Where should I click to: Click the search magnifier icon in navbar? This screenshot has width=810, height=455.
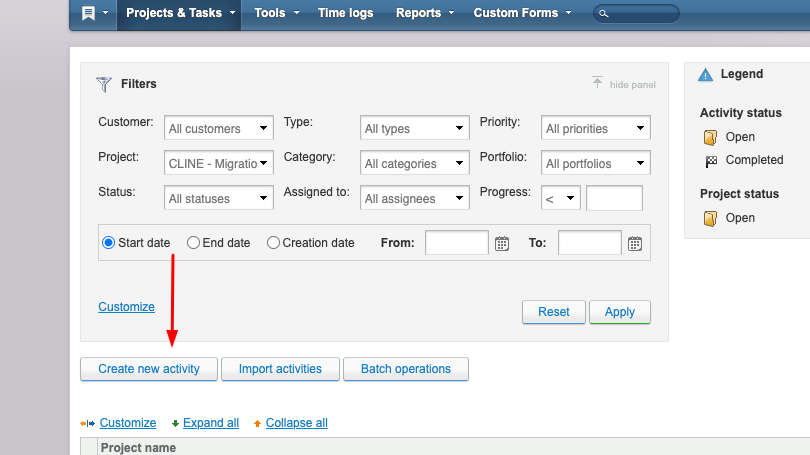(603, 14)
